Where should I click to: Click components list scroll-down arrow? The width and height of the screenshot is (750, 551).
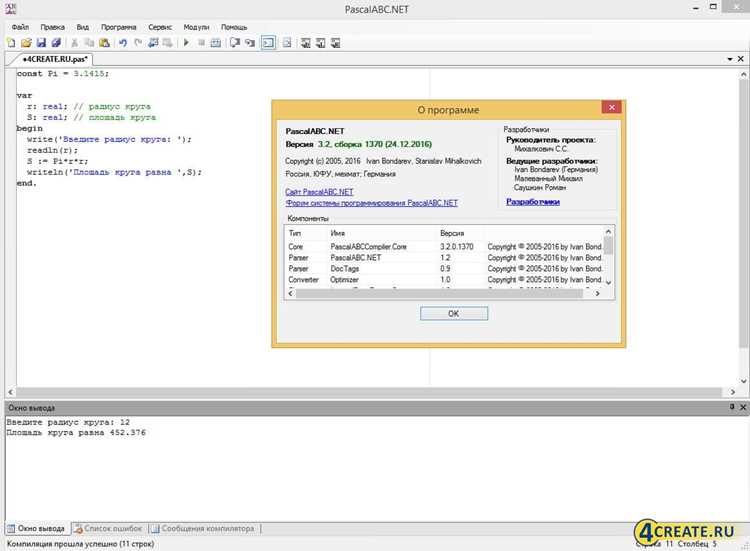(608, 283)
